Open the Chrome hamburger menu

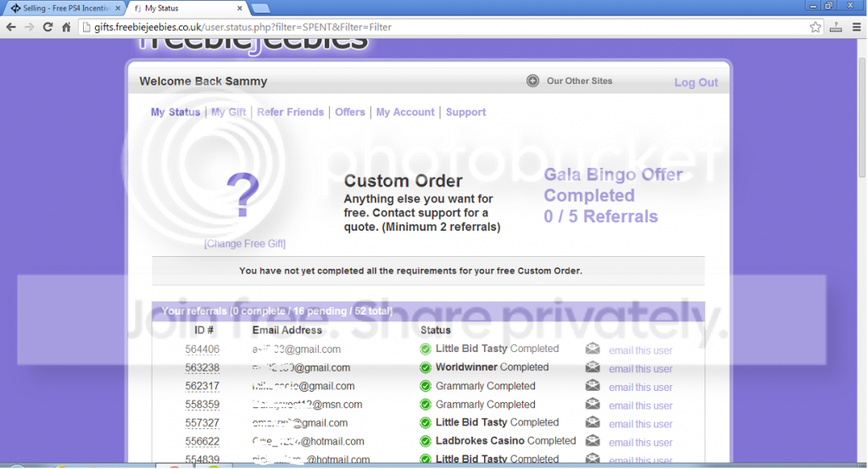pos(856,27)
